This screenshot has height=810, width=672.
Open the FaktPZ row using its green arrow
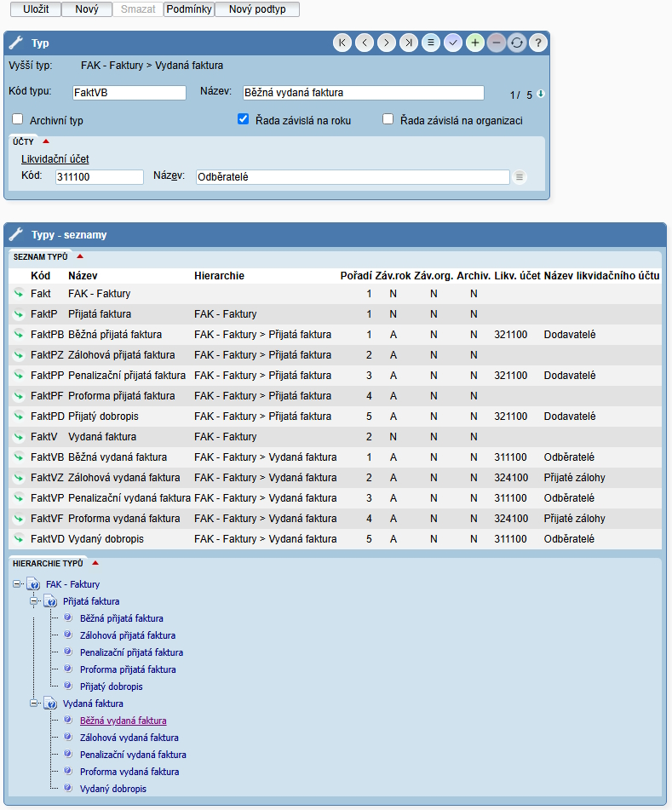pos(19,355)
